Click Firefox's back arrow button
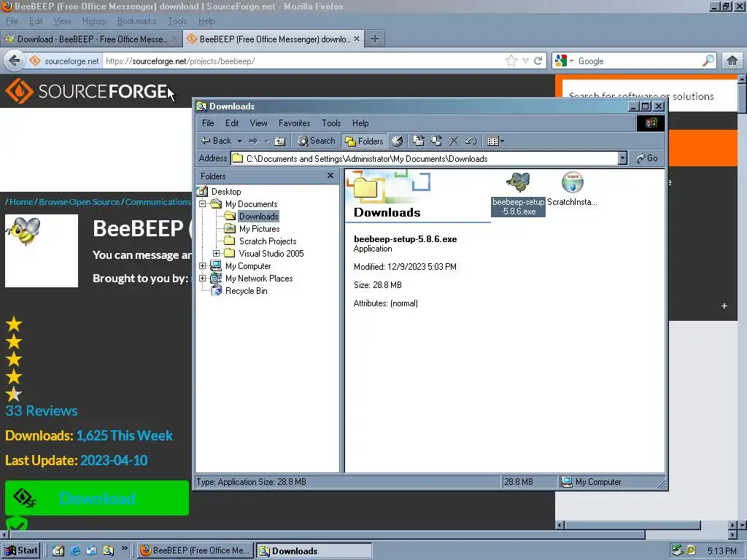Viewport: 747px width, 560px height. coord(15,61)
